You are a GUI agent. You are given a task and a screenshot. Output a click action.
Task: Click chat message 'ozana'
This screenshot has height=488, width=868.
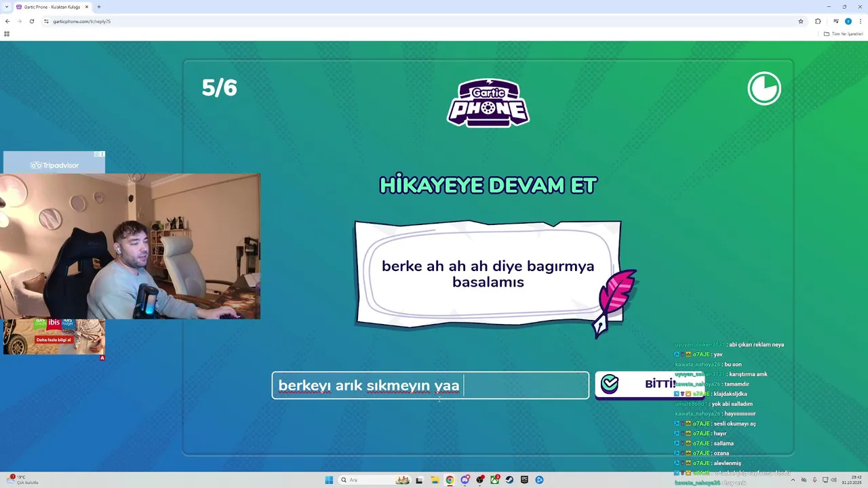click(x=721, y=453)
